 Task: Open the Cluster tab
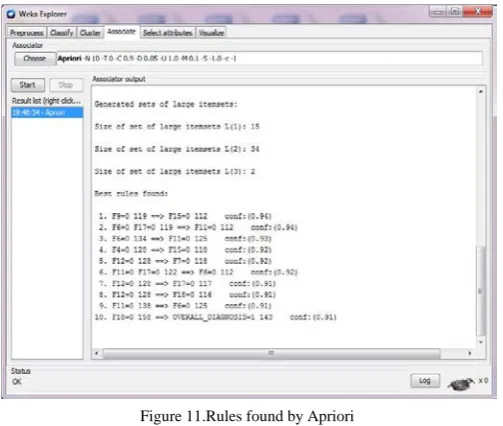[x=90, y=33]
